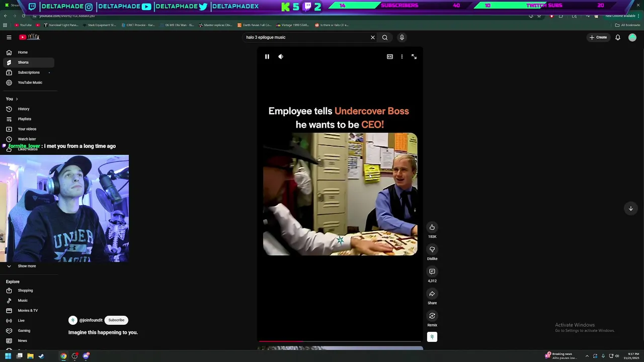The width and height of the screenshot is (644, 362).
Task: Expand the You section chevron
Action: tap(17, 99)
